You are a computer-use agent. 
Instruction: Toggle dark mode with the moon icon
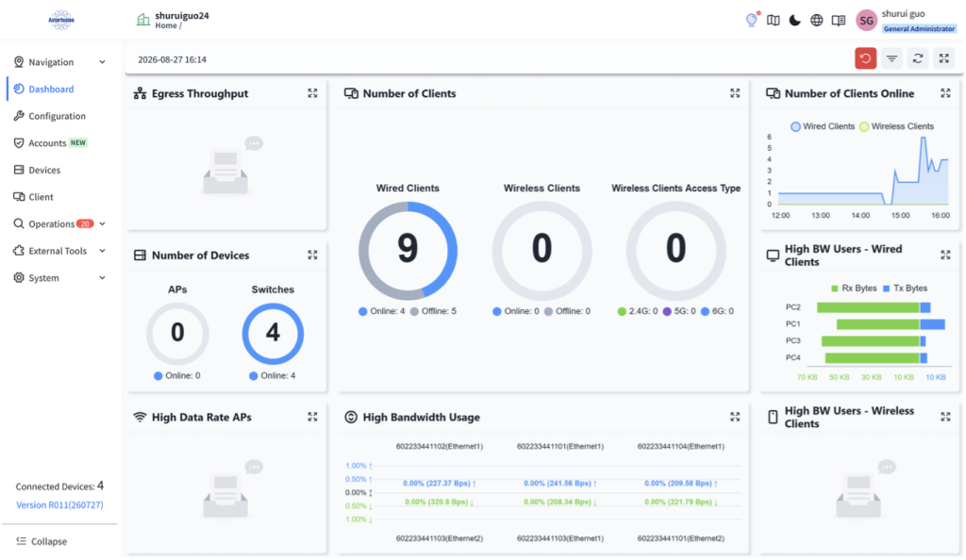coord(794,21)
